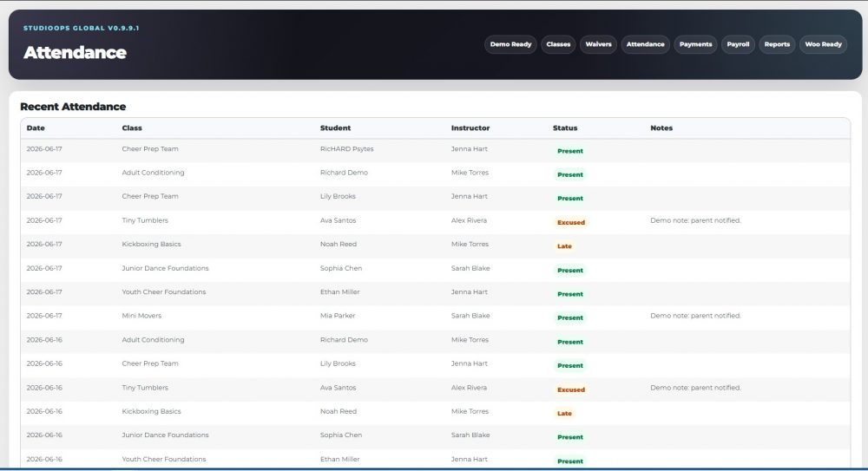Go to the Classes section
Viewport: 868px width, 471px height.
(558, 44)
